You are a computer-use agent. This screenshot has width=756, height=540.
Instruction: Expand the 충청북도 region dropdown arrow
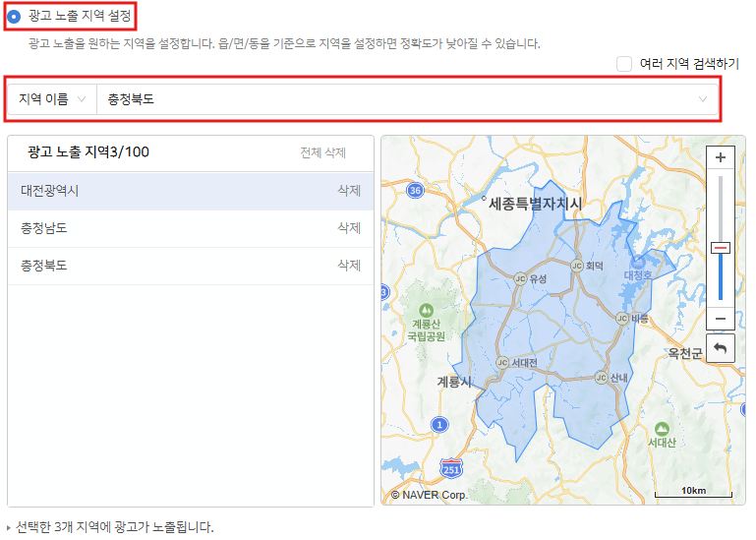(x=702, y=99)
